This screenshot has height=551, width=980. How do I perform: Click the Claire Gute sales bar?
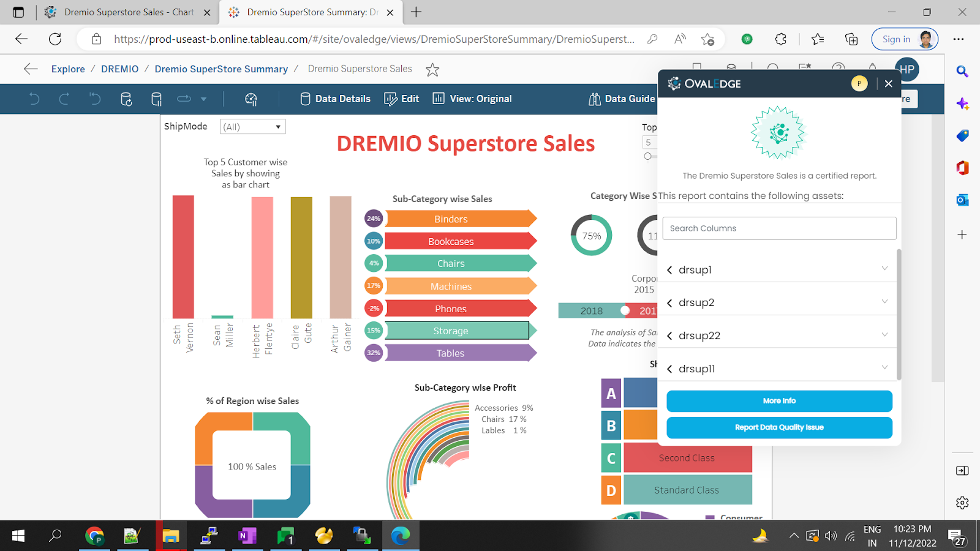(301, 258)
